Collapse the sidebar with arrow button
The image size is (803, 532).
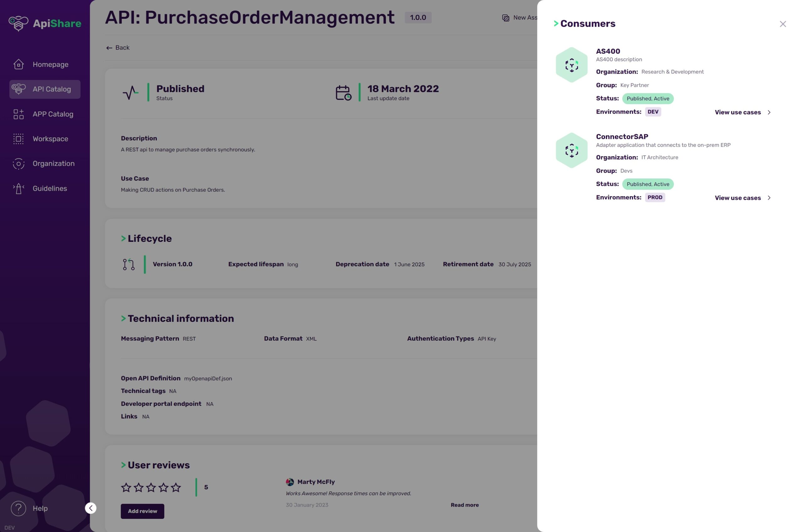point(91,508)
